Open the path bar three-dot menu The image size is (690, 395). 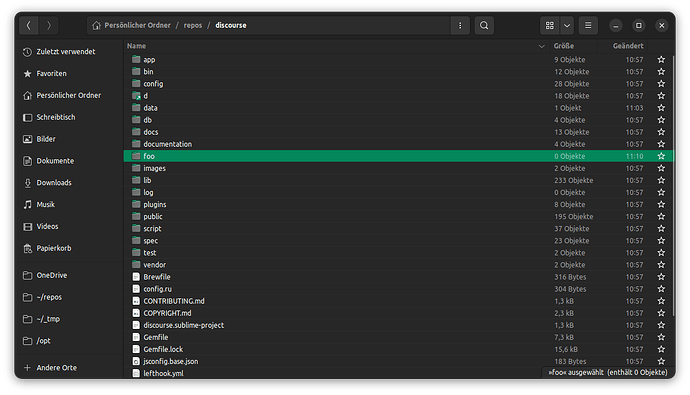coord(460,26)
